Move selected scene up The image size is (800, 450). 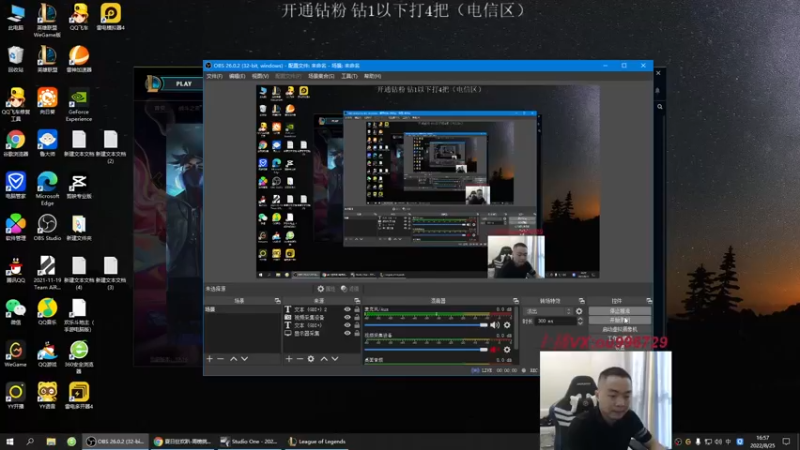[x=234, y=359]
